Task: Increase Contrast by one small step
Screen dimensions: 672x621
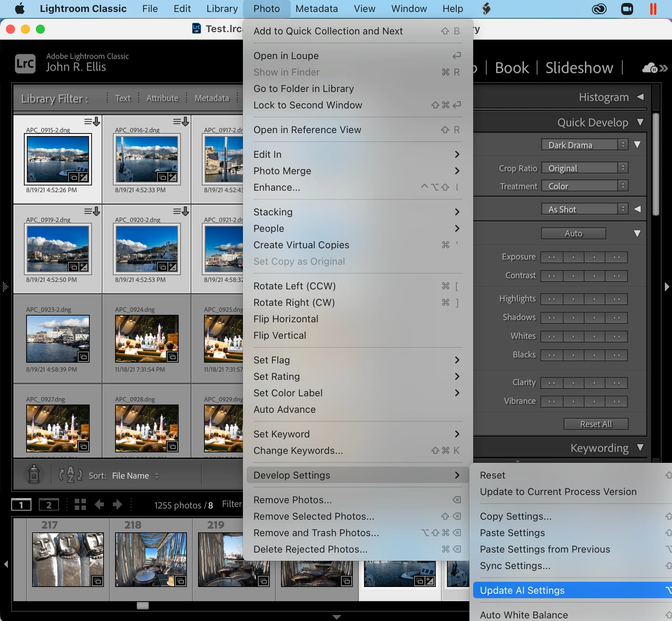Action: point(595,276)
